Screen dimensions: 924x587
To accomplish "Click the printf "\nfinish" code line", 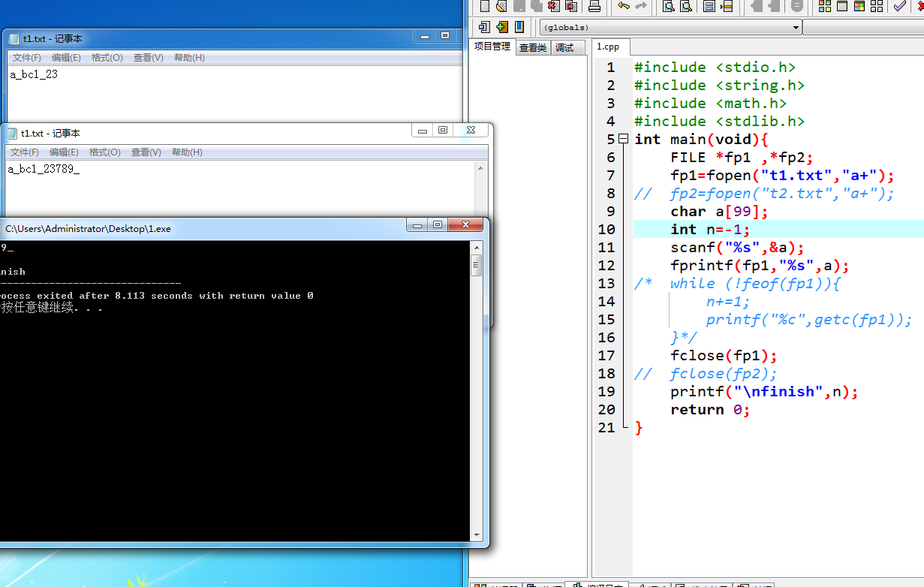I will tap(764, 391).
